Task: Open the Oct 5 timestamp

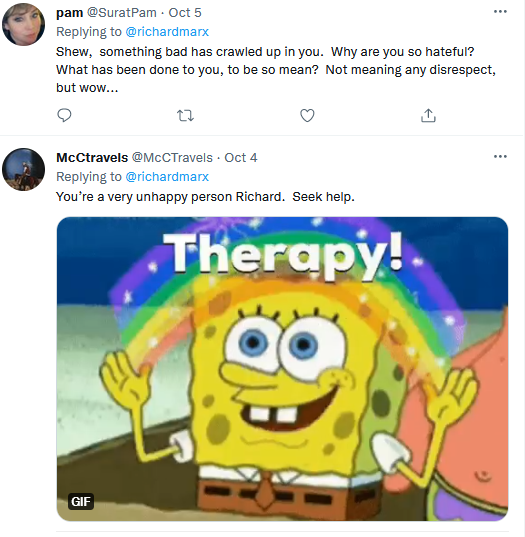Action: [185, 13]
